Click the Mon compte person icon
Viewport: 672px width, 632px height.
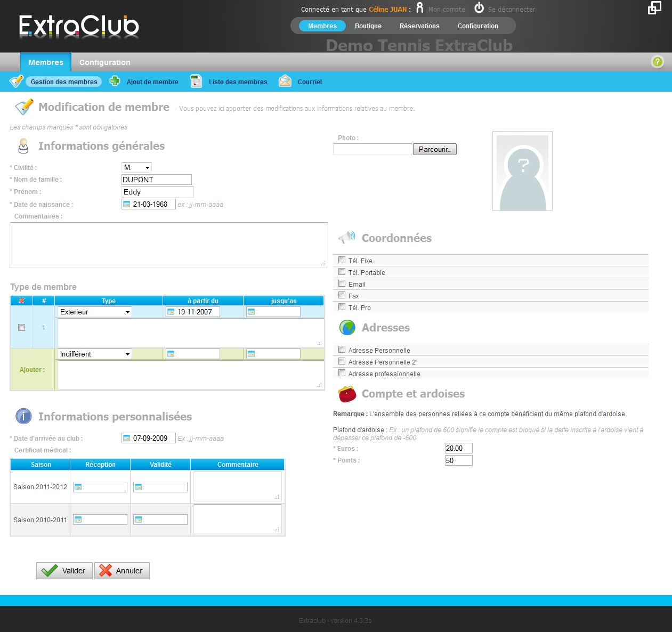coord(420,7)
